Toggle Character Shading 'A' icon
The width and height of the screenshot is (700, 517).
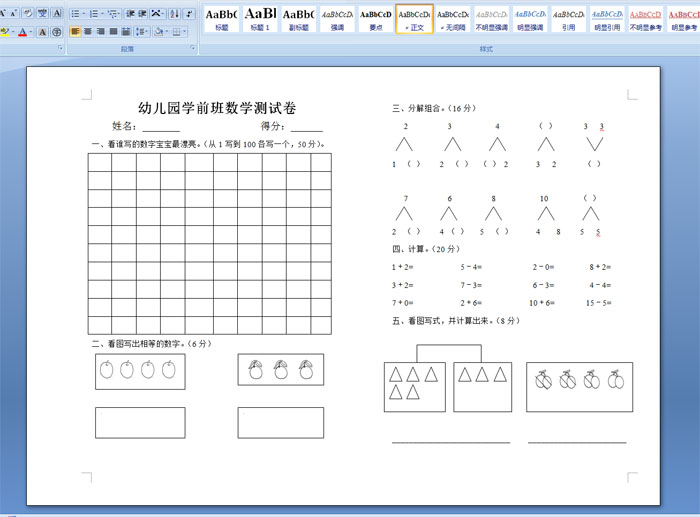point(42,32)
